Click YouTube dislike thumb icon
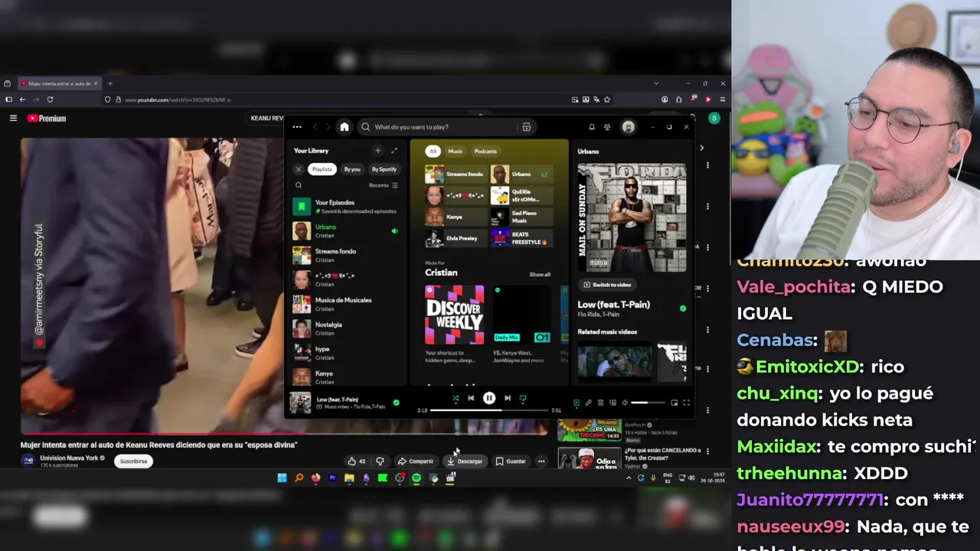The width and height of the screenshot is (980, 551). click(x=380, y=461)
